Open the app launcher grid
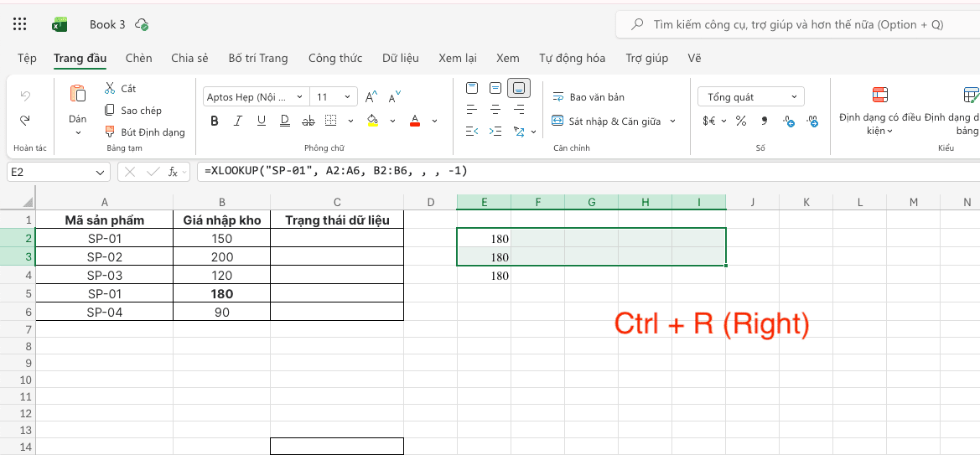Image resolution: width=980 pixels, height=455 pixels. (19, 24)
